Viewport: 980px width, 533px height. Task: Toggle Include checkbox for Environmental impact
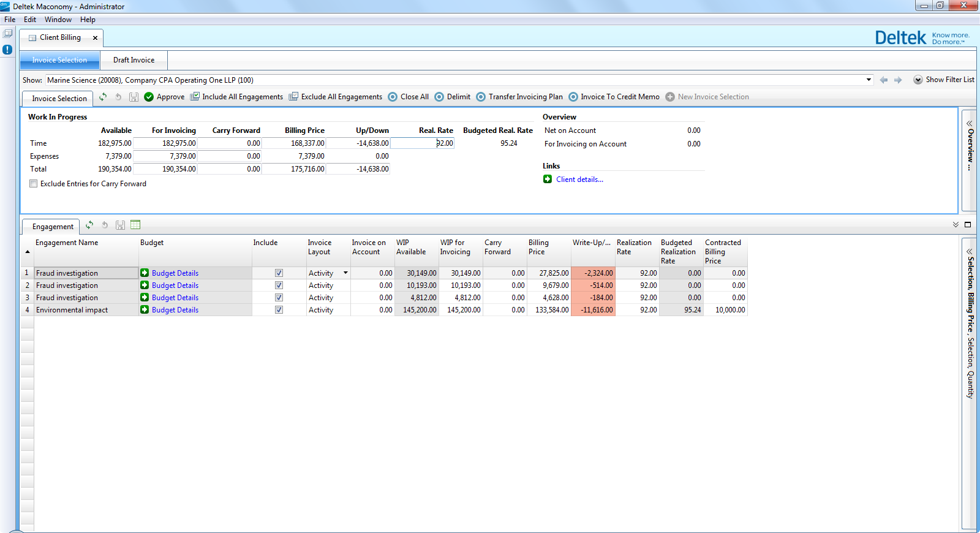[279, 310]
